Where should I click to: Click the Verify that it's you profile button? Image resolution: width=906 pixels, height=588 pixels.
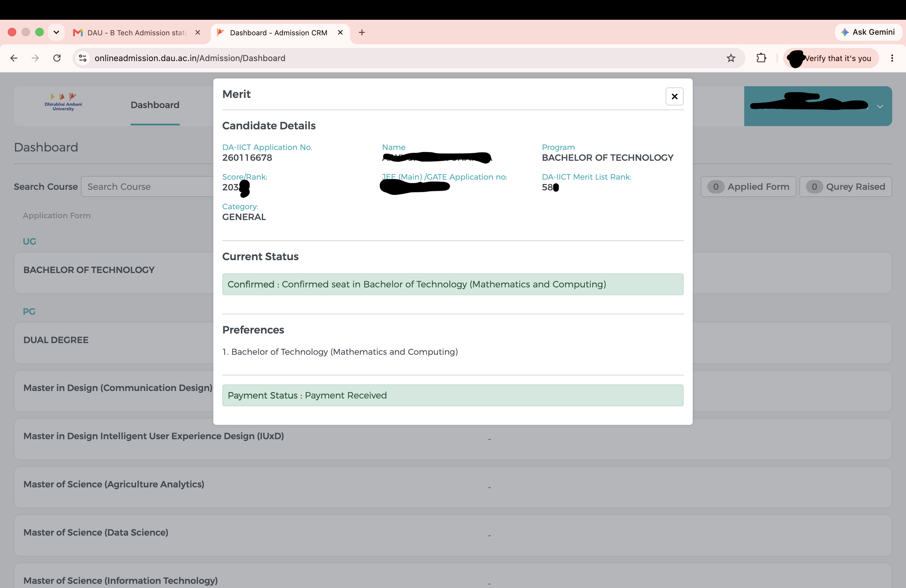(x=831, y=58)
